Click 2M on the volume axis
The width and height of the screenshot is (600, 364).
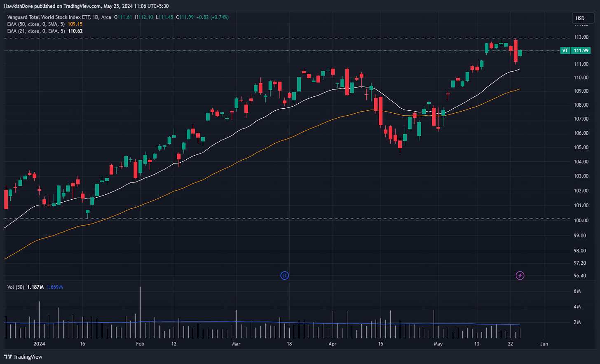[x=577, y=322]
